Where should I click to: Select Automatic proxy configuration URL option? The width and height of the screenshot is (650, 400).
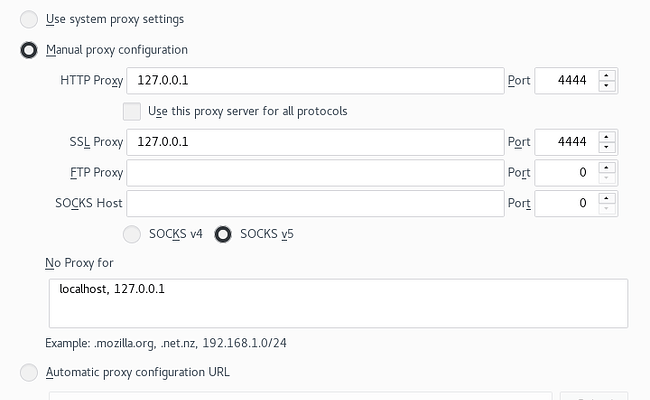(x=29, y=372)
